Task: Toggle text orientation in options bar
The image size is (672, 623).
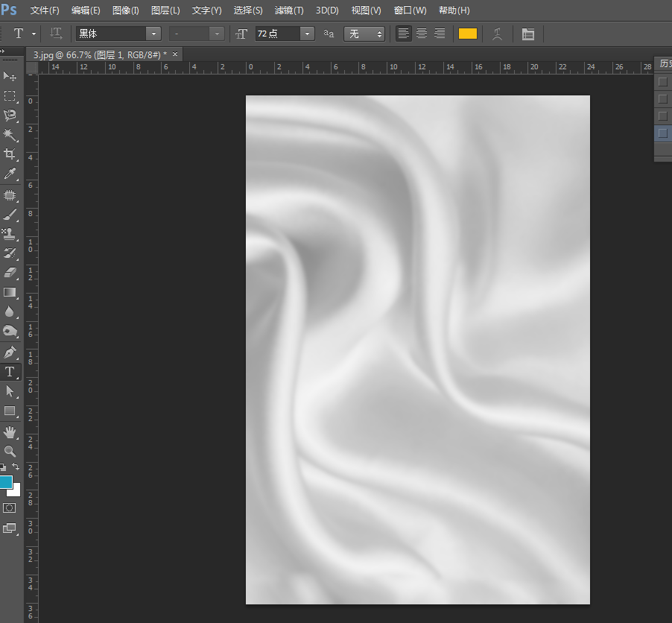Action: [56, 34]
